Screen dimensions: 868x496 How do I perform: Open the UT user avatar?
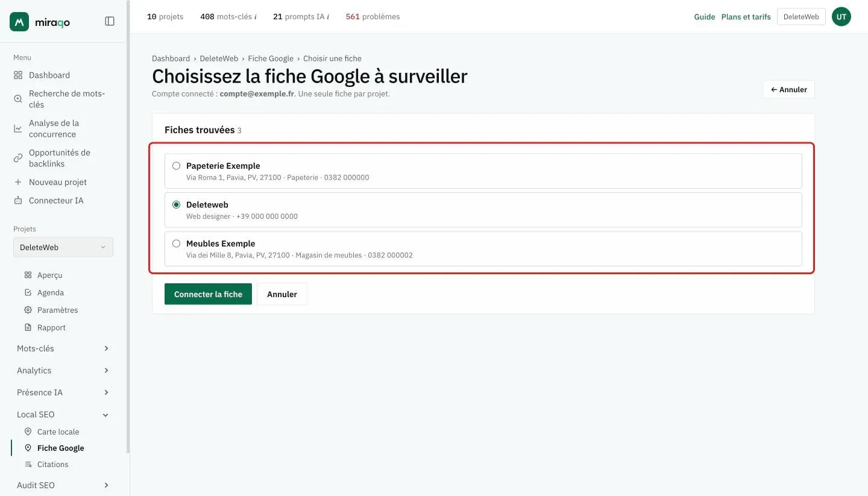841,17
